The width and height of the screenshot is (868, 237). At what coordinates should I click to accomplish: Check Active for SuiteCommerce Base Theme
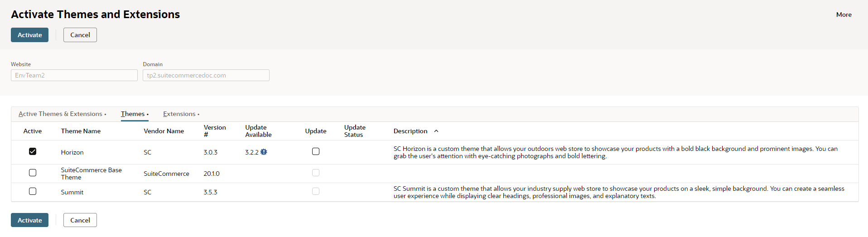33,173
